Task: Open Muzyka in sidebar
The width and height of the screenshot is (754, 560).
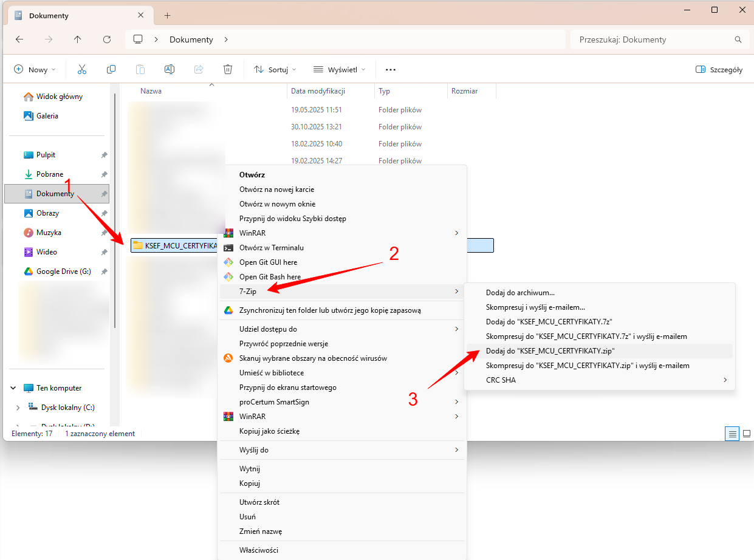Action: click(49, 233)
